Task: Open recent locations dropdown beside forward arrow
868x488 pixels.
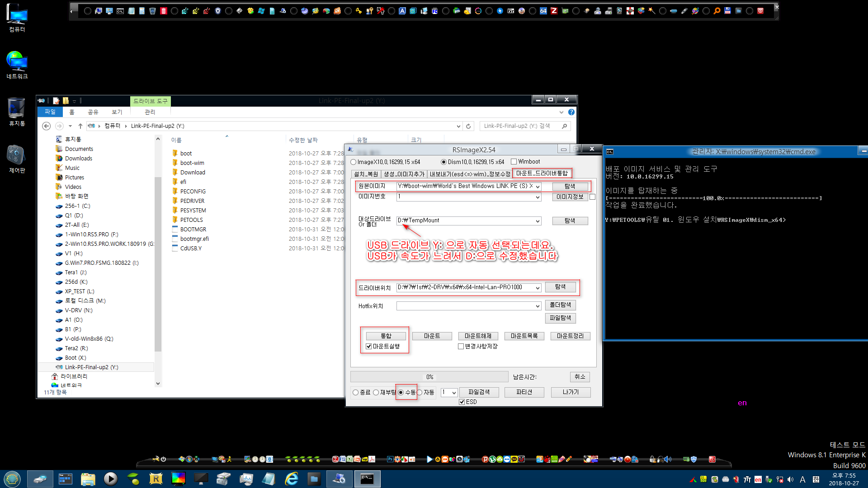Action: (70, 126)
